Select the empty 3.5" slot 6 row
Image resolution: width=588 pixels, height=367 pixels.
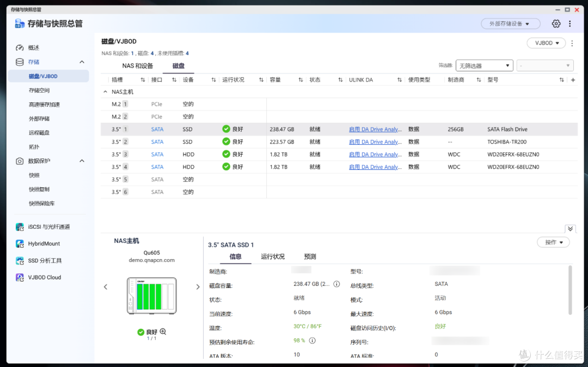pos(339,192)
